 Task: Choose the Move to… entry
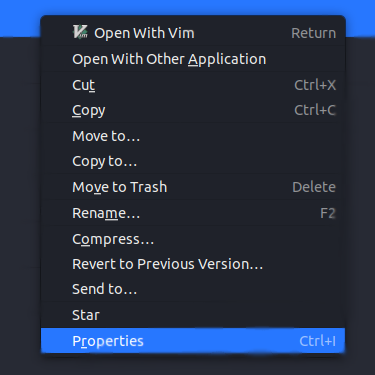pyautogui.click(x=193, y=136)
